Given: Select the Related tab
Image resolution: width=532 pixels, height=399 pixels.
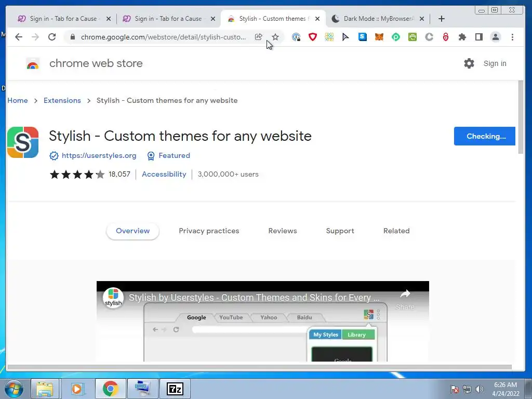Looking at the screenshot, I should 396,231.
